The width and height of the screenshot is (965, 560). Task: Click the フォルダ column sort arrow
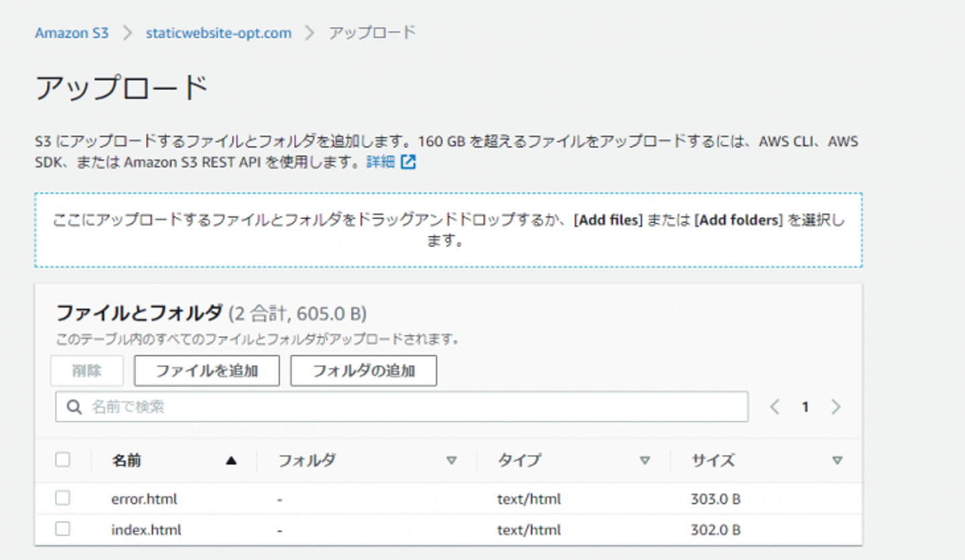pos(451,460)
